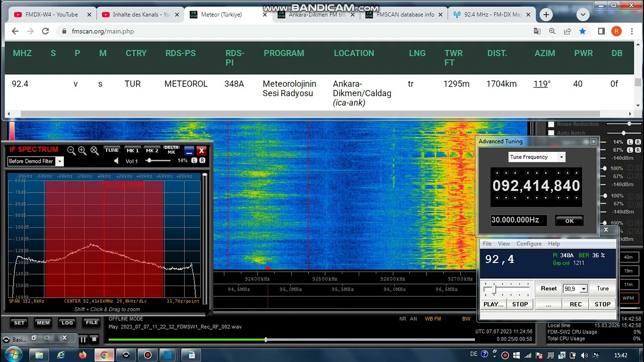
Task: Open Chrome profile avatar R
Action: click(616, 31)
